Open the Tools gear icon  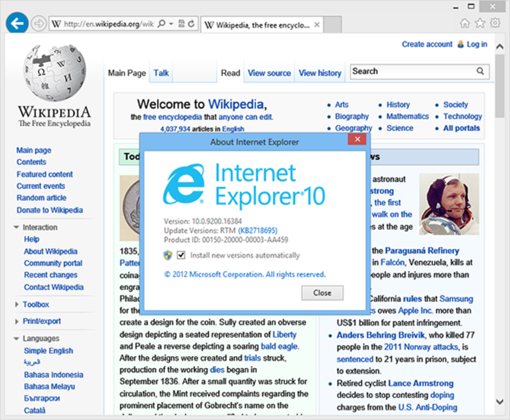[x=495, y=23]
